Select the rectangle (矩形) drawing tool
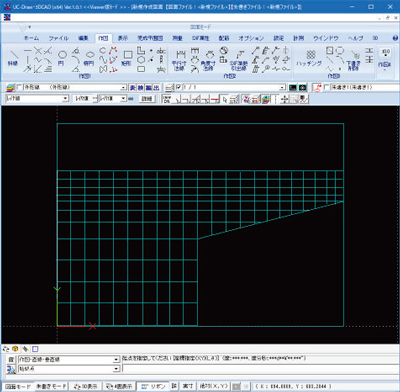400x392 pixels. [x=127, y=57]
